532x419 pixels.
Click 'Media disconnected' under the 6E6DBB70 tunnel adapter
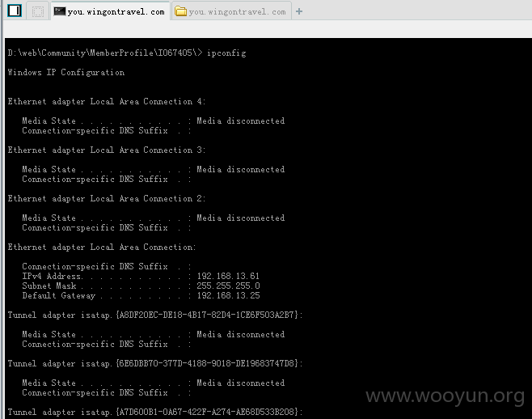(x=241, y=383)
